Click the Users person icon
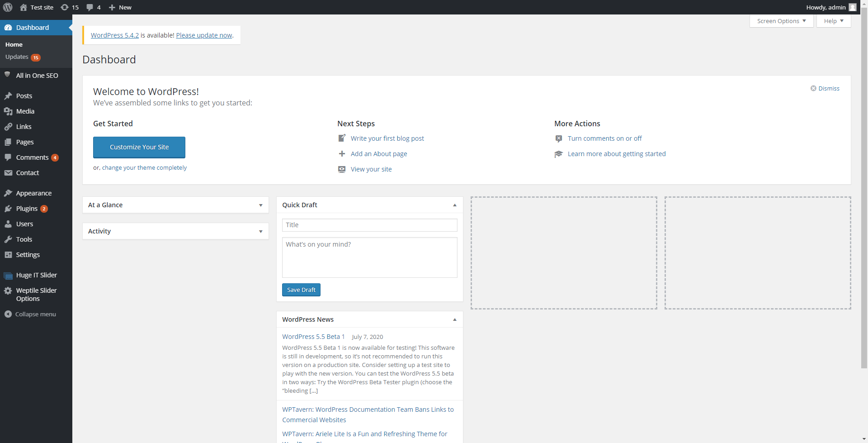The height and width of the screenshot is (443, 868). [8, 224]
